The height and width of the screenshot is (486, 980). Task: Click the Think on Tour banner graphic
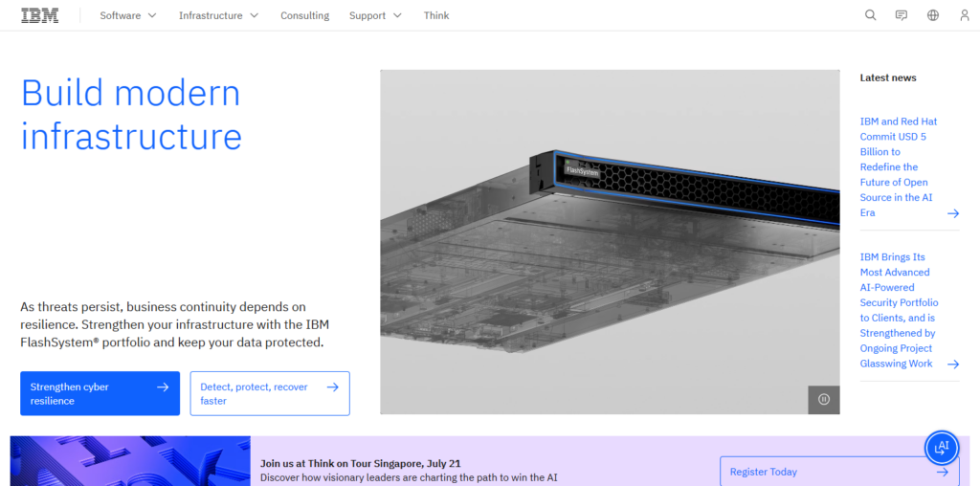click(x=130, y=461)
